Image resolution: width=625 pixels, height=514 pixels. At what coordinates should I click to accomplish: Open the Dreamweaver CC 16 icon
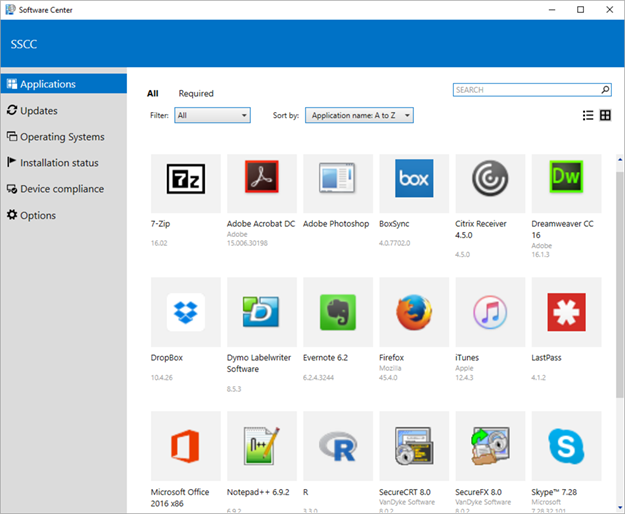pyautogui.click(x=566, y=177)
